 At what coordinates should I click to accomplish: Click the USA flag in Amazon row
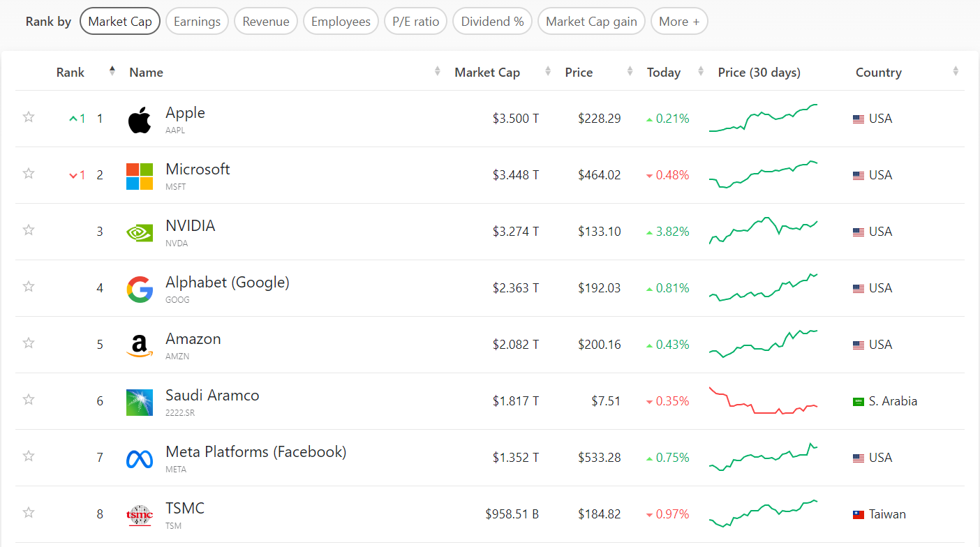(x=859, y=345)
